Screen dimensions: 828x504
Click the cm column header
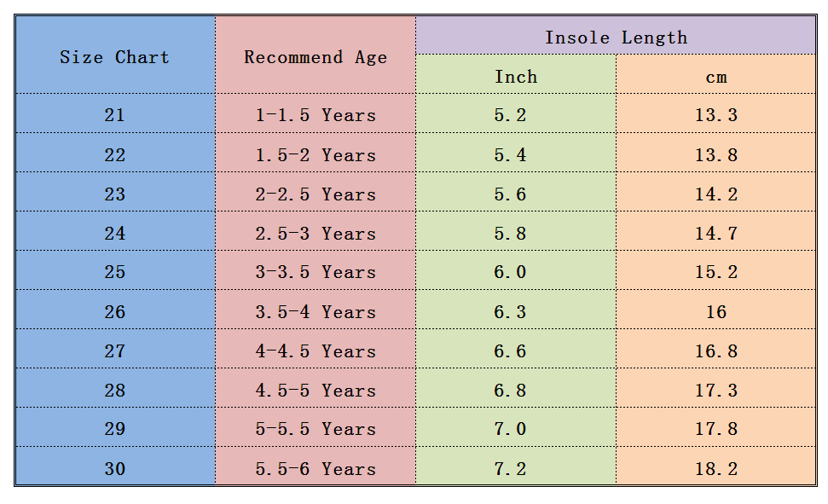point(716,77)
